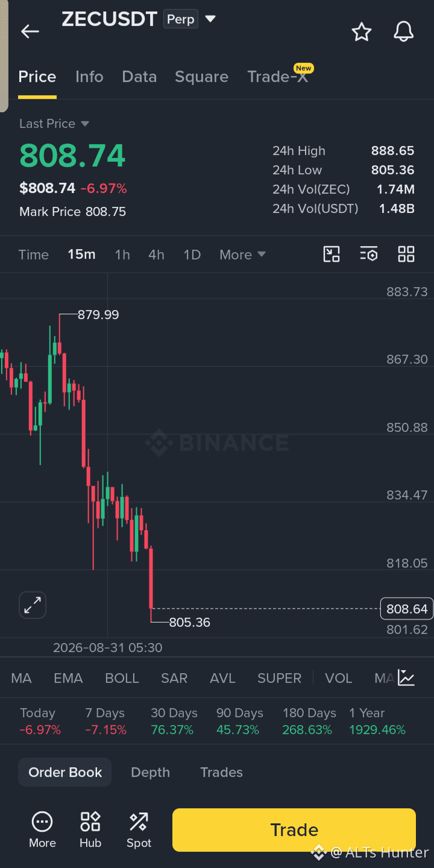Open chart drawing tools icon

click(332, 254)
